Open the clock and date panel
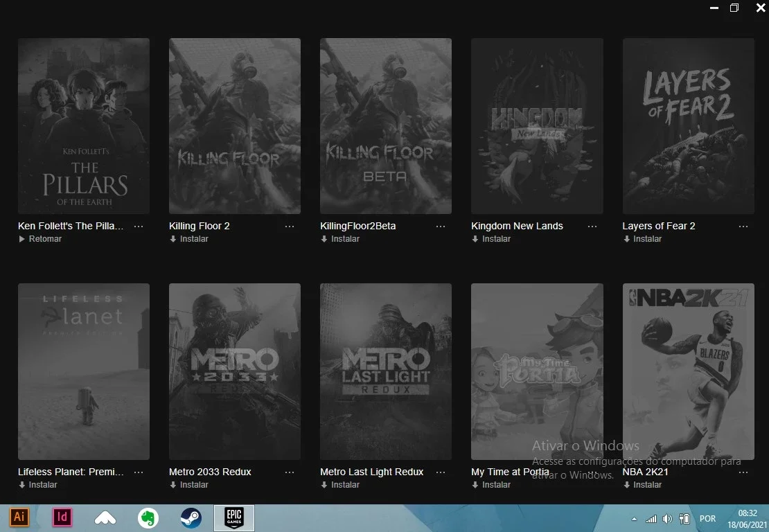This screenshot has width=769, height=532. click(748, 519)
